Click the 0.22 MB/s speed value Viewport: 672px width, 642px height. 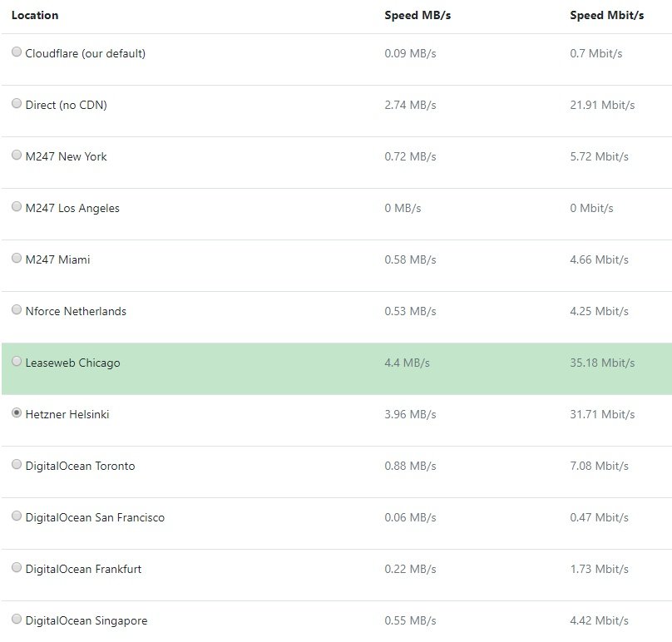click(x=411, y=569)
